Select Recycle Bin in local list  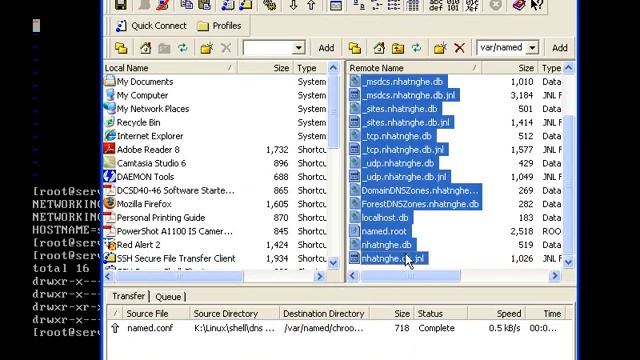click(138, 122)
